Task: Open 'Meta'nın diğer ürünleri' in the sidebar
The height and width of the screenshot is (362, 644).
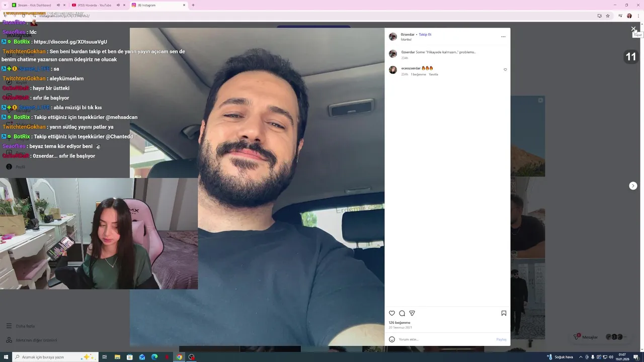Action: pyautogui.click(x=31, y=340)
